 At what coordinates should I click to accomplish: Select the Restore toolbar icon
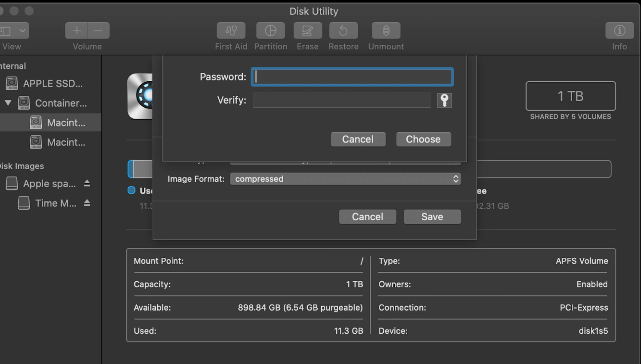coord(343,31)
